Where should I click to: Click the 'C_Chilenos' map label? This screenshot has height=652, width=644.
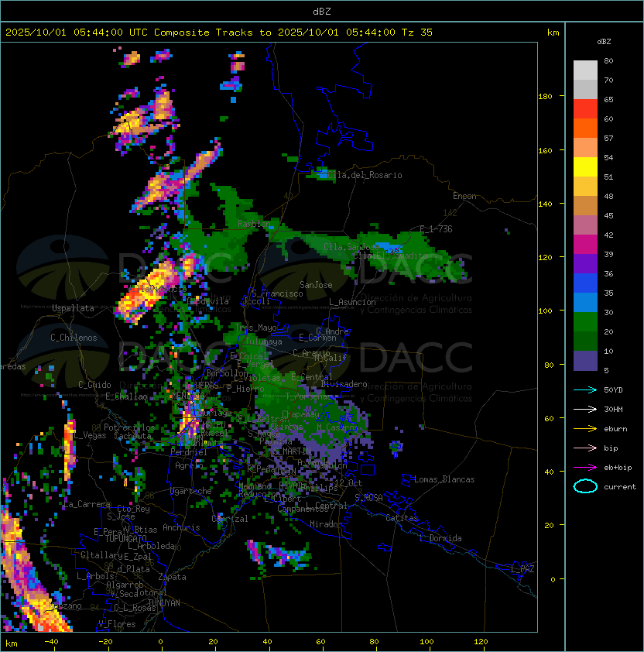(74, 338)
